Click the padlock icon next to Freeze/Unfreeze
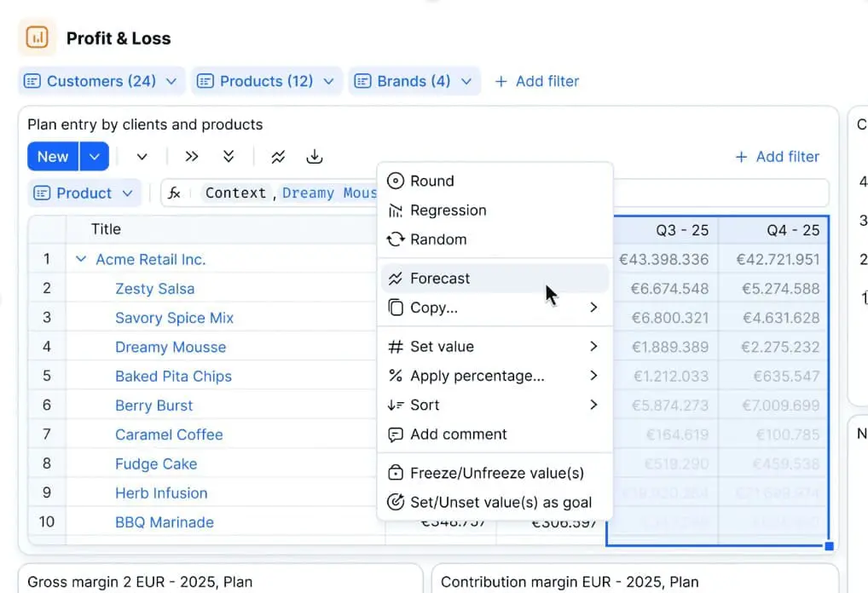This screenshot has width=868, height=593. [395, 473]
